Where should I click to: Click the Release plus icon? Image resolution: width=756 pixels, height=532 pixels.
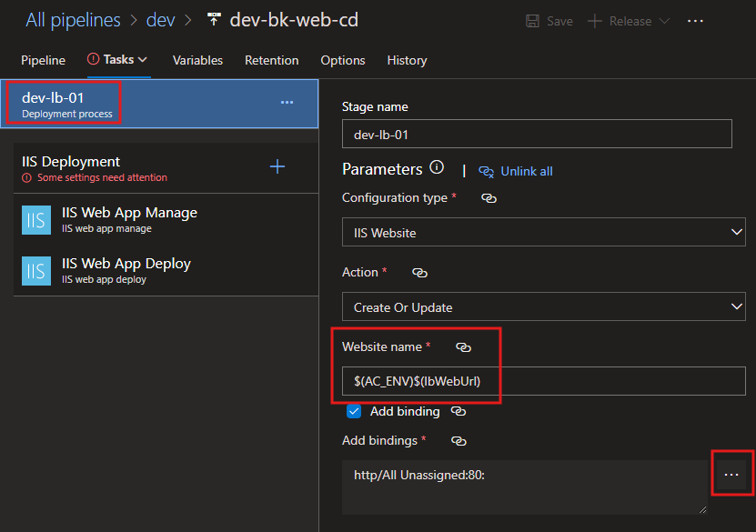[x=594, y=21]
